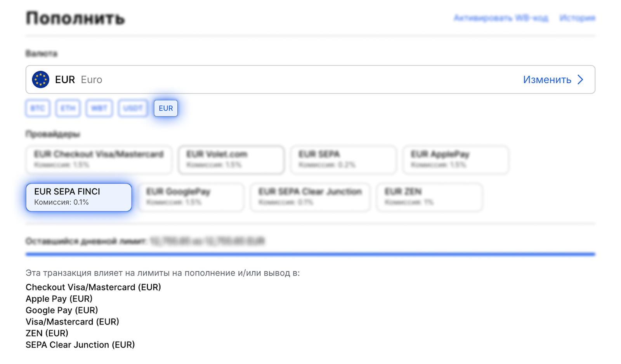Choose the EUR GooglePay provider
621x364 pixels.
click(x=192, y=197)
